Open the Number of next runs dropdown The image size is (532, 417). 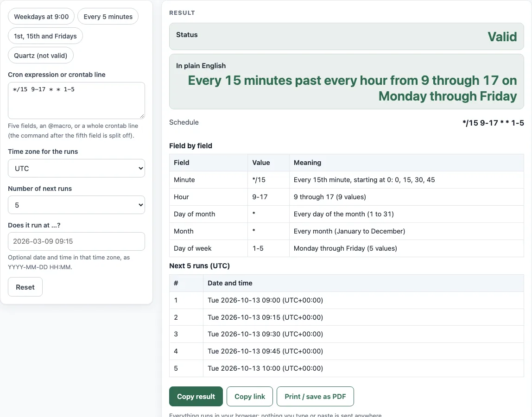76,205
